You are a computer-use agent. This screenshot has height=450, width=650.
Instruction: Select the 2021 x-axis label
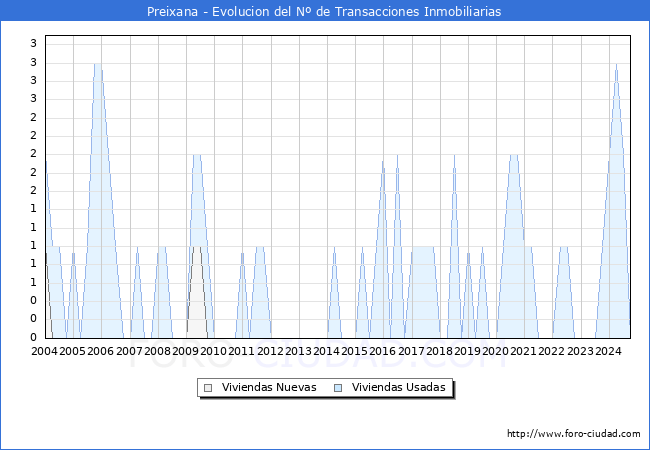click(524, 351)
